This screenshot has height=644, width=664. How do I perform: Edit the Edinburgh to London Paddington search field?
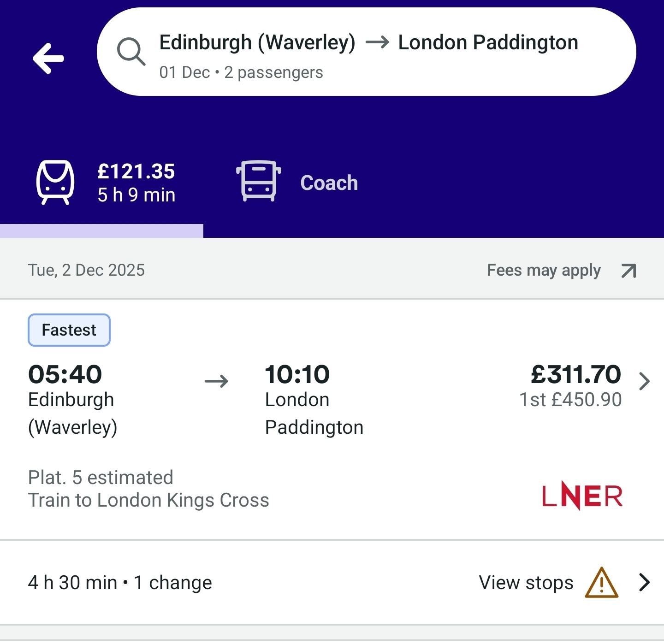(x=368, y=42)
